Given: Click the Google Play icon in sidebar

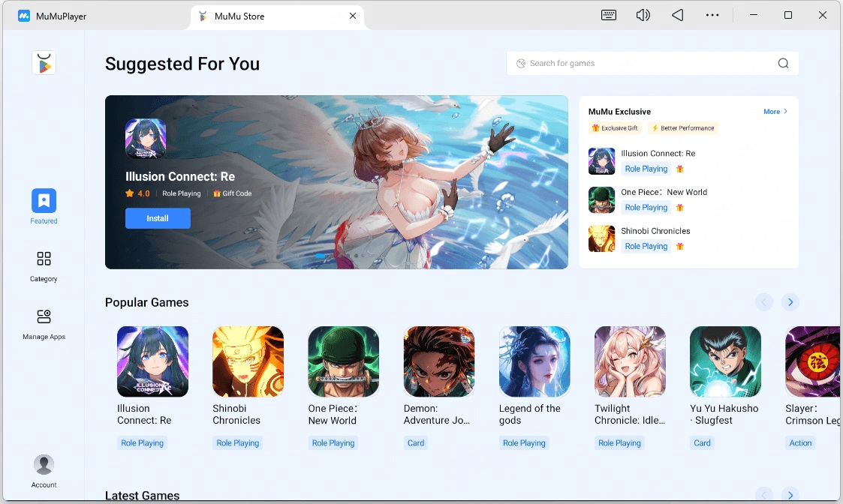Looking at the screenshot, I should point(44,64).
